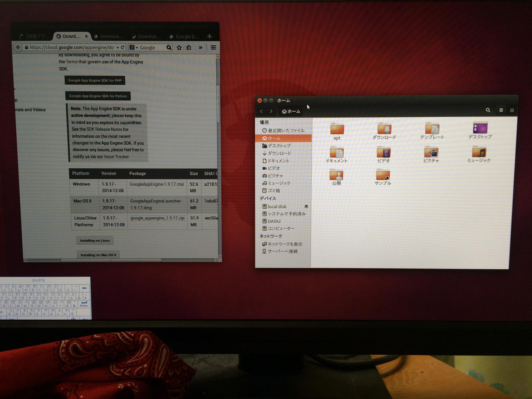Open the Firefox hamburger menu
532x399 pixels.
click(213, 48)
